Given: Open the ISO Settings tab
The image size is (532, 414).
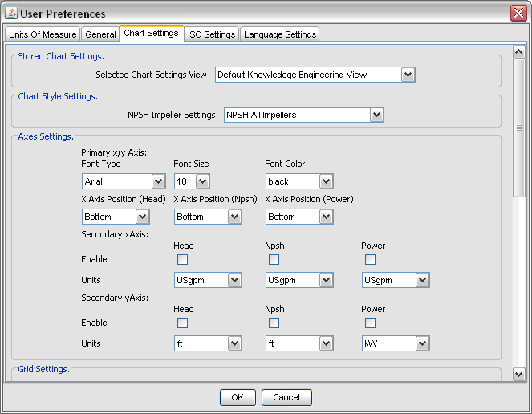Looking at the screenshot, I should (x=211, y=34).
